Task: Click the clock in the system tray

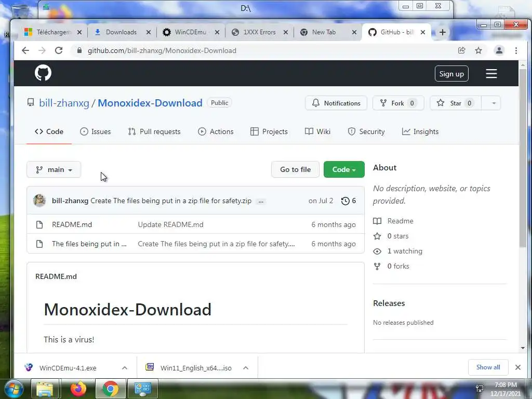Action: pyautogui.click(x=505, y=389)
